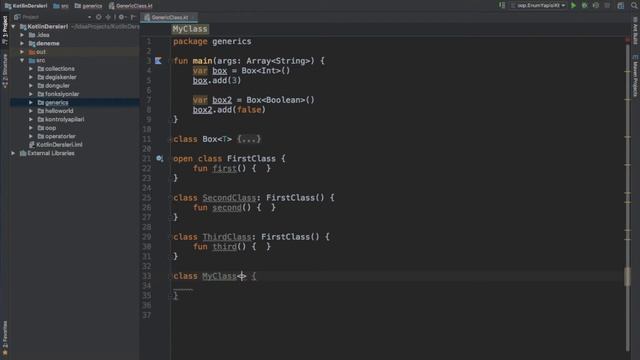Screen dimensions: 640x360
Task: Open the Favorites tool window stripe button
Action: click(x=5, y=338)
